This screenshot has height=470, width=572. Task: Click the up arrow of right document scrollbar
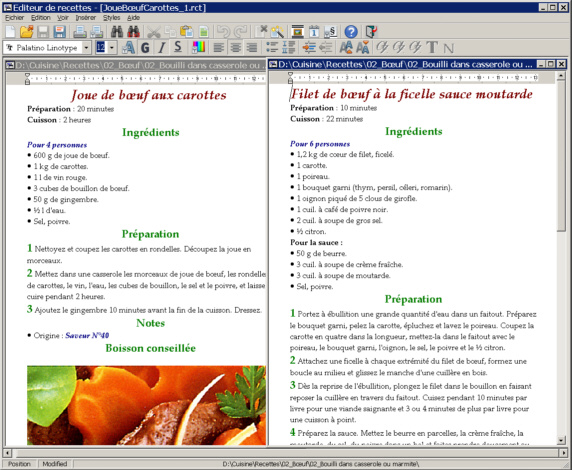point(561,76)
